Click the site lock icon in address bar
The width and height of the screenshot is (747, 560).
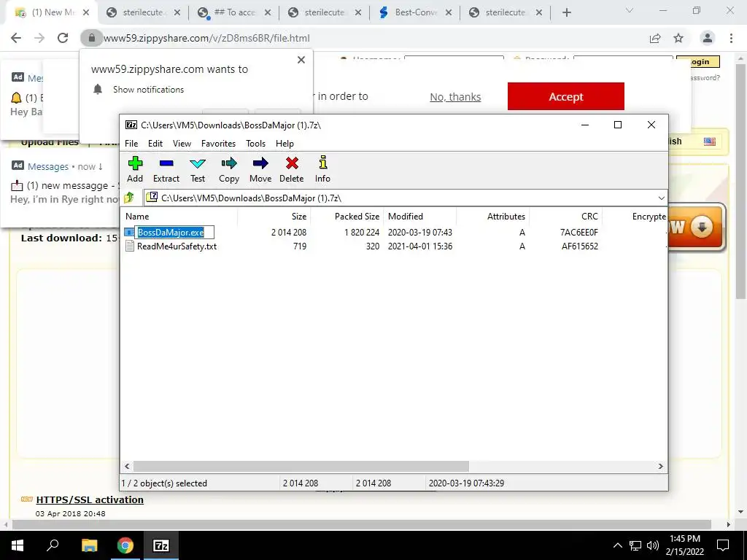(92, 38)
